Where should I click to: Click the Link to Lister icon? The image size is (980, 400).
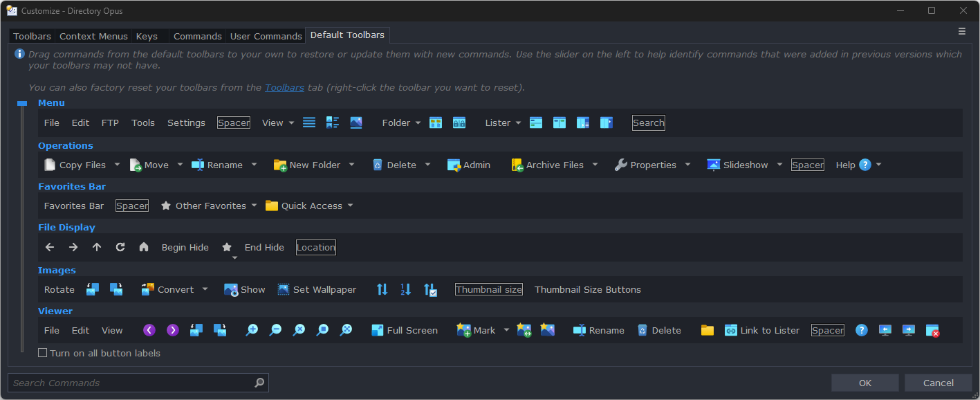pos(731,330)
